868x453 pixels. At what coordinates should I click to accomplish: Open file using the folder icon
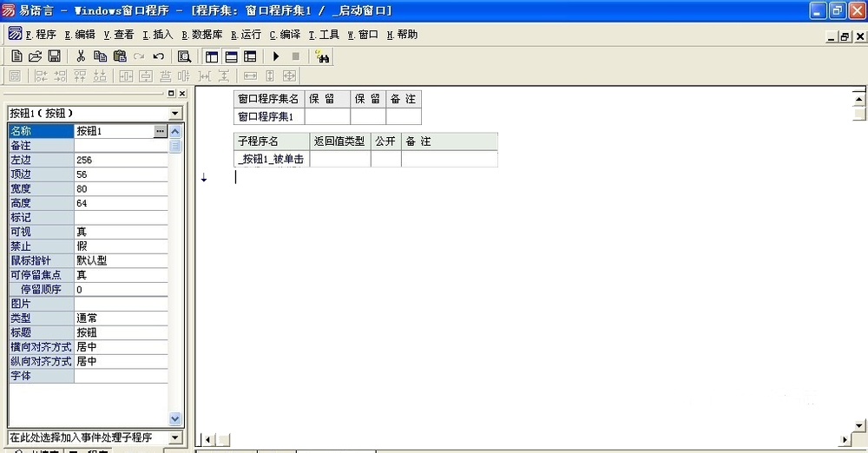pyautogui.click(x=35, y=56)
